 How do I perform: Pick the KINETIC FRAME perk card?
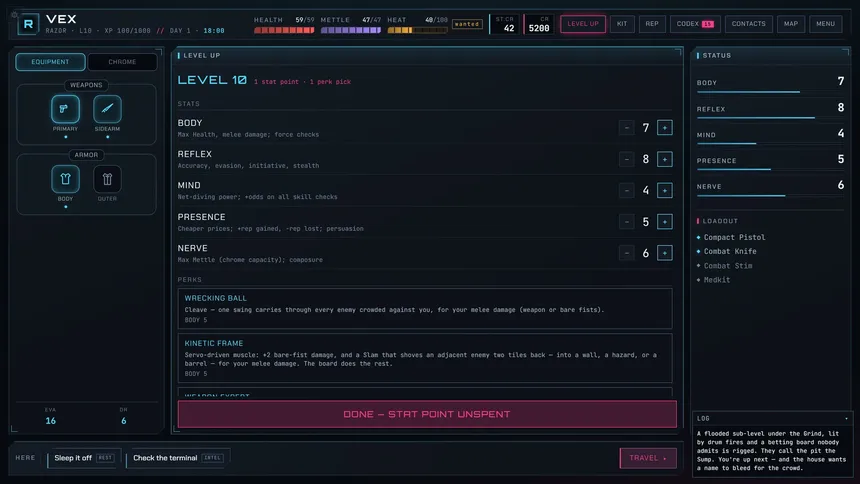pyautogui.click(x=425, y=358)
